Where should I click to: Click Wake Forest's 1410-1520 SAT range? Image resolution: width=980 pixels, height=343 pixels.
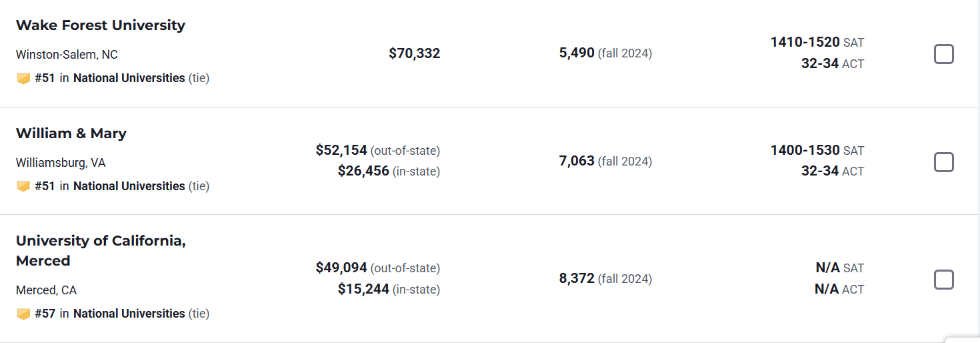click(805, 42)
